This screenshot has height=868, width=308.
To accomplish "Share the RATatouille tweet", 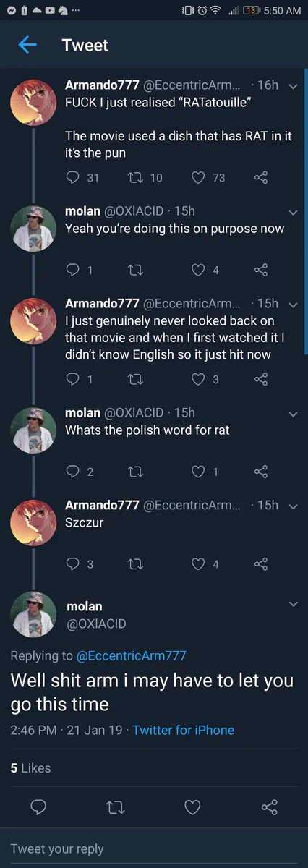I will (262, 177).
